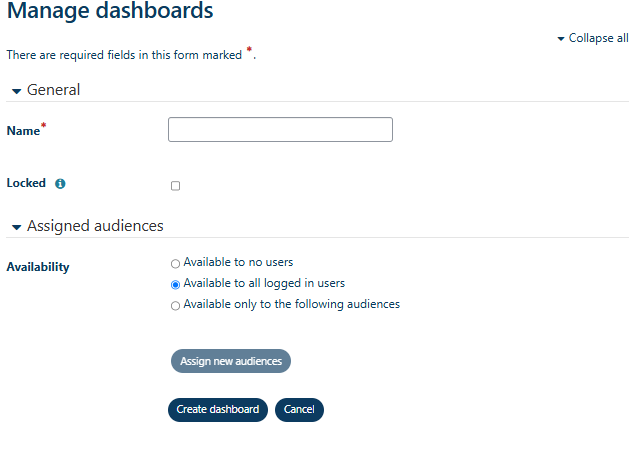Click the collapse arrow beside General

16,91
